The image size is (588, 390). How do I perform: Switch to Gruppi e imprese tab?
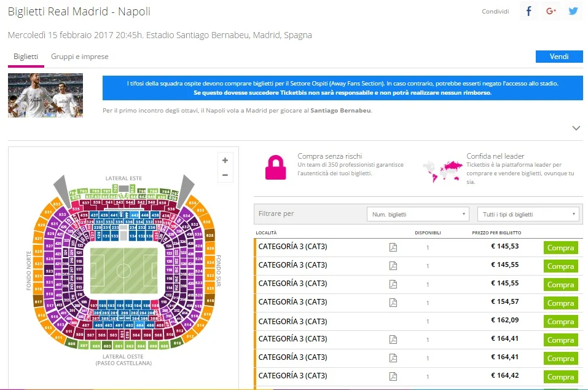pos(80,57)
